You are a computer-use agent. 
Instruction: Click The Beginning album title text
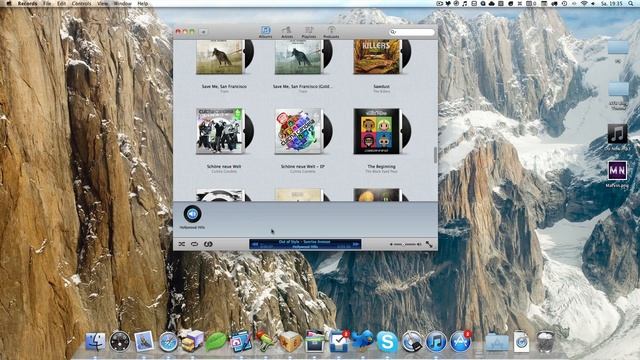(x=382, y=167)
